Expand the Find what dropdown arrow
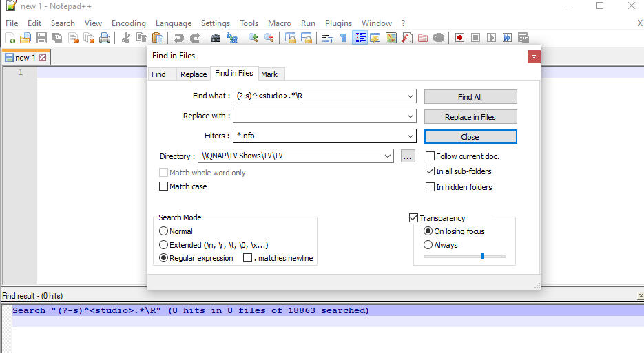The image size is (644, 353). pyautogui.click(x=410, y=96)
